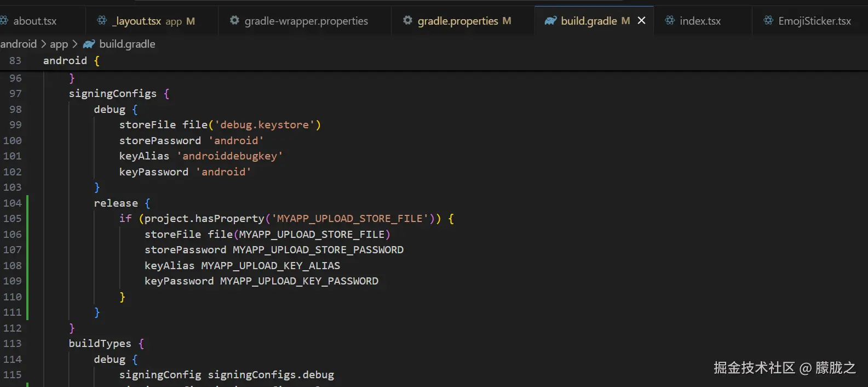This screenshot has width=868, height=387.
Task: Click React icon on about.tsx tab
Action: tap(4, 21)
